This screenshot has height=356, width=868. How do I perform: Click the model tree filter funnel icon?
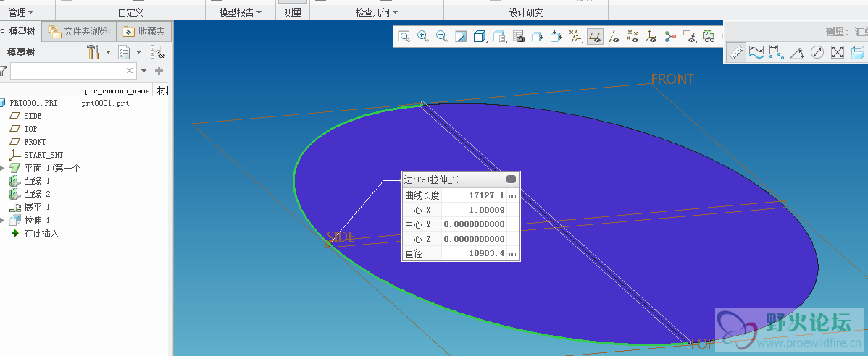click(4, 71)
